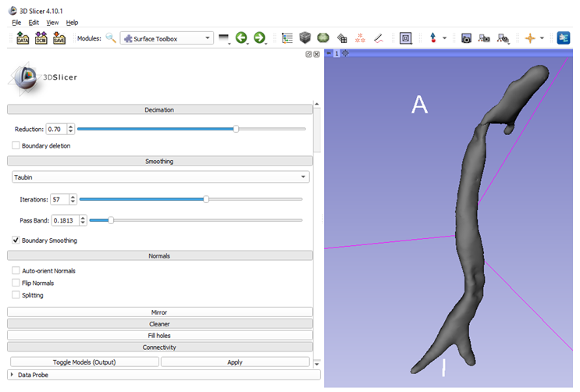Click the module search magnifier icon
The width and height of the screenshot is (580, 392).
[111, 37]
